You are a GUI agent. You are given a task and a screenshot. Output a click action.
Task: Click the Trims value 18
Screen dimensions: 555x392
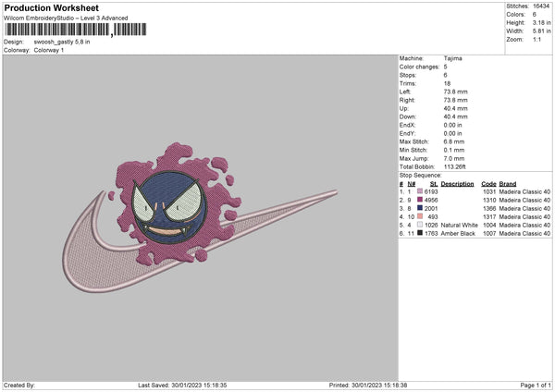(447, 83)
